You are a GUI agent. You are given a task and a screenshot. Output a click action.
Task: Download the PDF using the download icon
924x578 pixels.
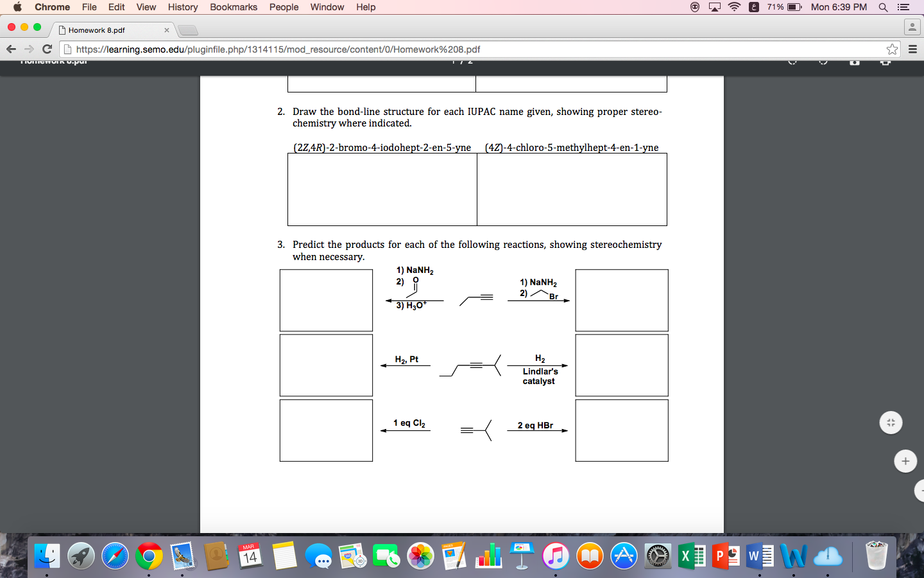pyautogui.click(x=854, y=63)
